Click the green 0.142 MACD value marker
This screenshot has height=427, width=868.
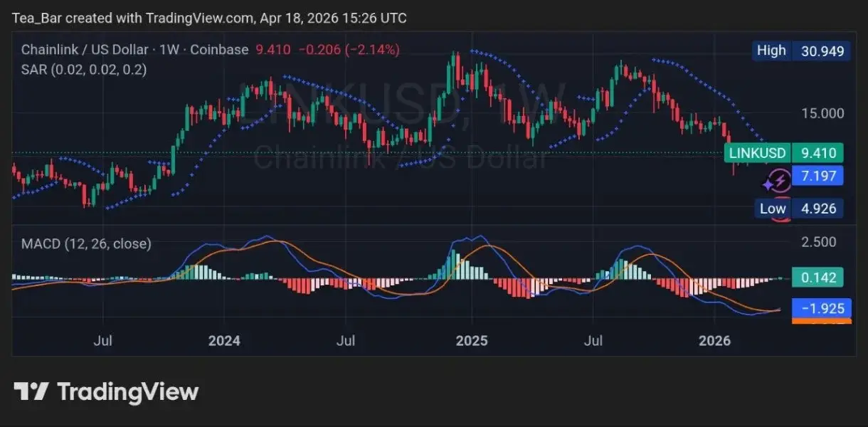pyautogui.click(x=817, y=278)
